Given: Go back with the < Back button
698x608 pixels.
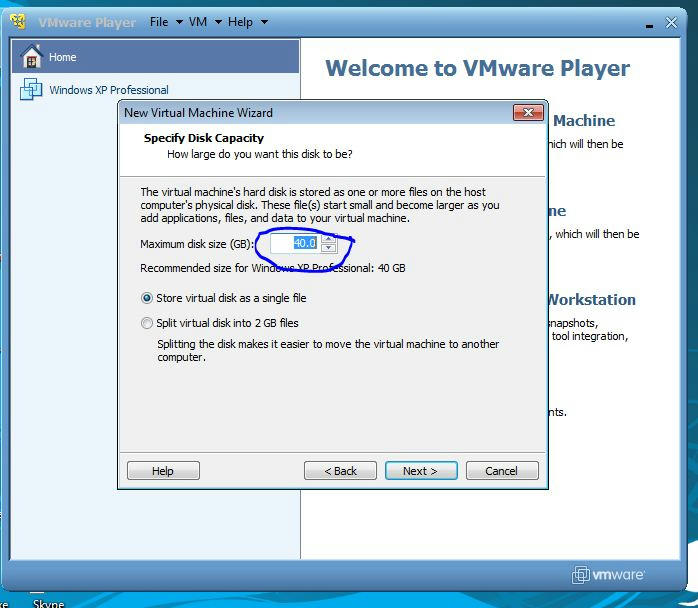Looking at the screenshot, I should pyautogui.click(x=340, y=470).
